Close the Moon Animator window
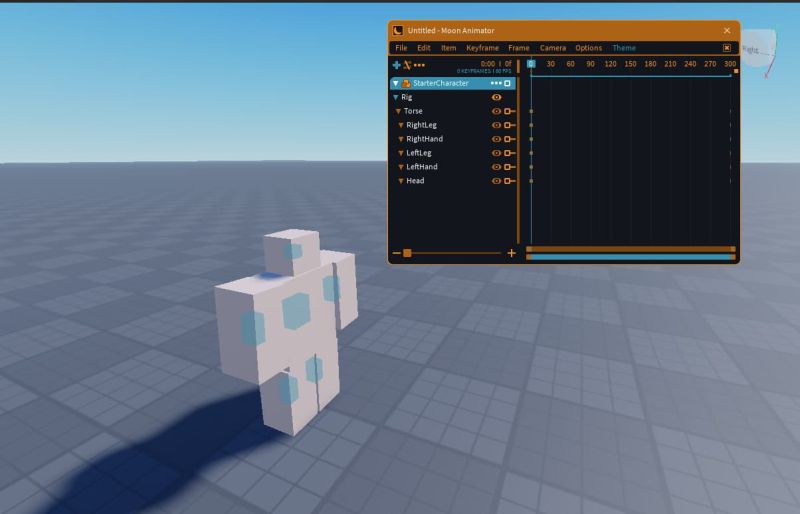The height and width of the screenshot is (514, 800). click(727, 31)
